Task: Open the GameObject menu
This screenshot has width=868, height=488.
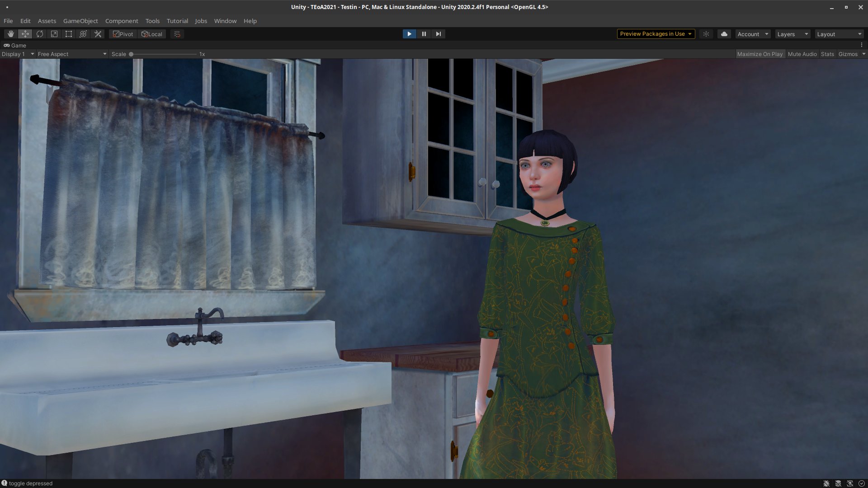Action: (x=80, y=21)
